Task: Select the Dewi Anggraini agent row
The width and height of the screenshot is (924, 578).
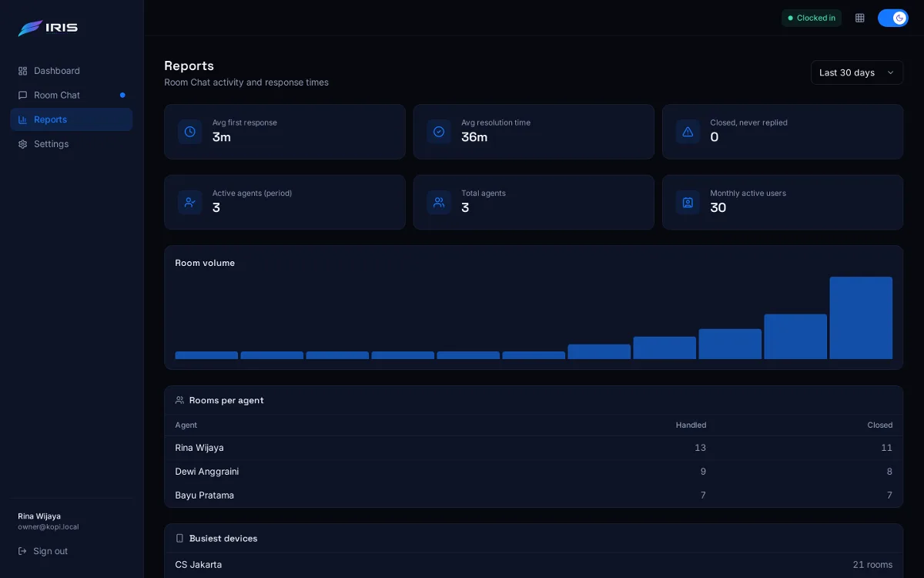Action: pos(534,472)
